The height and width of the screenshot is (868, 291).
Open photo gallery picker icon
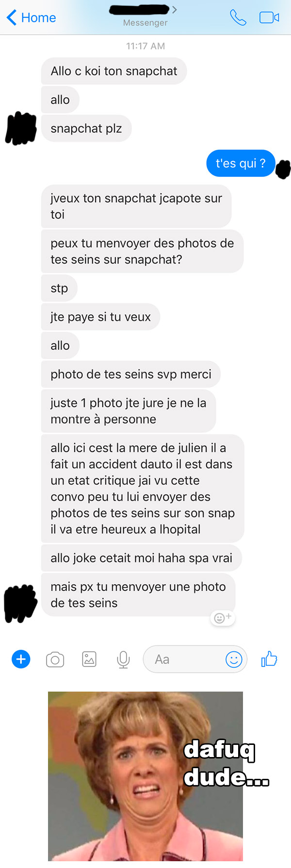[x=89, y=659]
